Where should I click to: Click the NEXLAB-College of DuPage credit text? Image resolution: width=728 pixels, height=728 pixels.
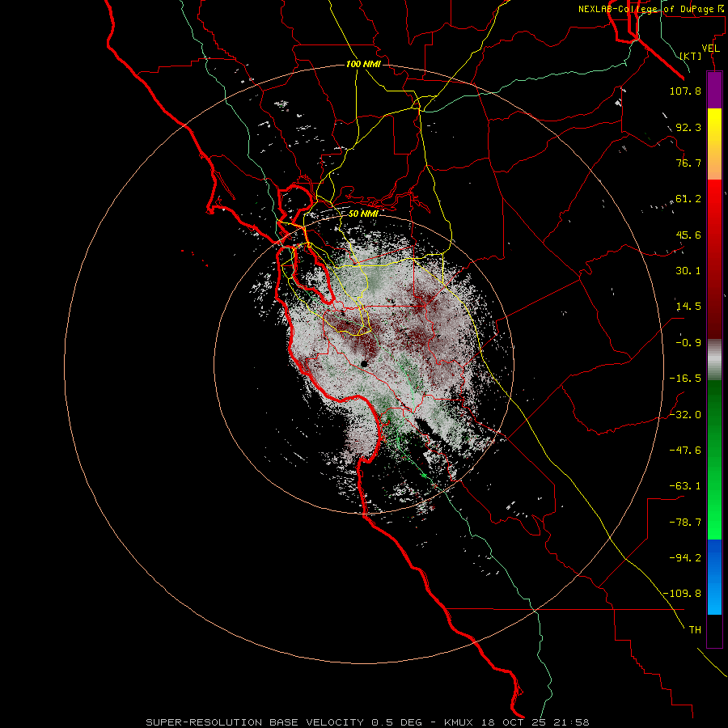pyautogui.click(x=650, y=9)
